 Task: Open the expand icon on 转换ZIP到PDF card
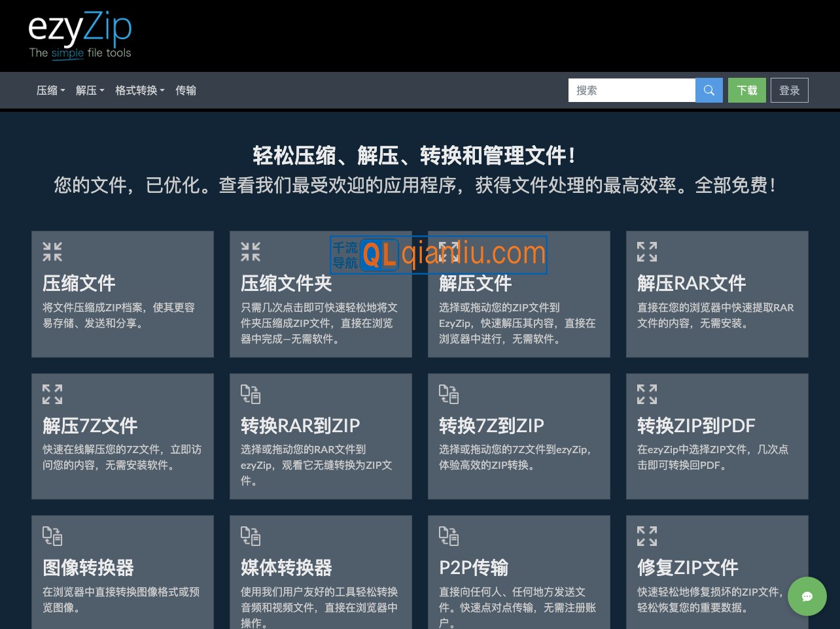(647, 394)
